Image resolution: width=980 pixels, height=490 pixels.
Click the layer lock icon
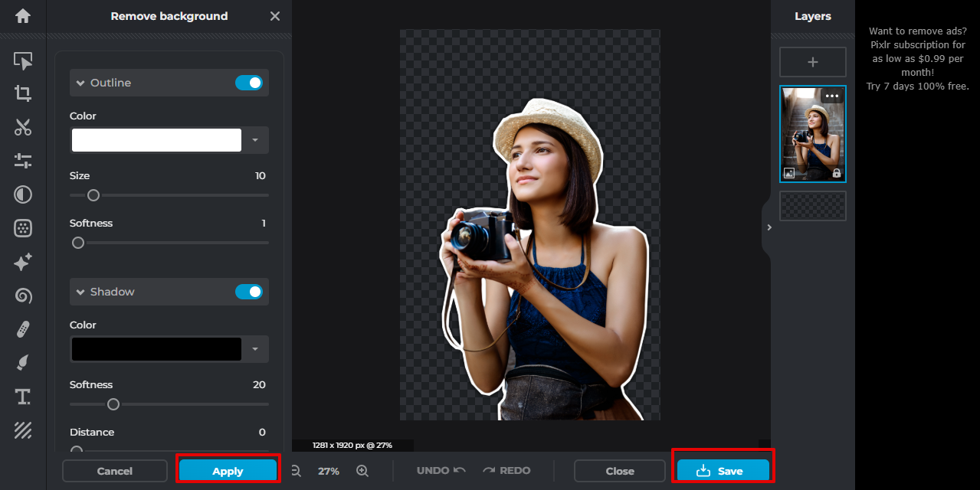[x=837, y=173]
